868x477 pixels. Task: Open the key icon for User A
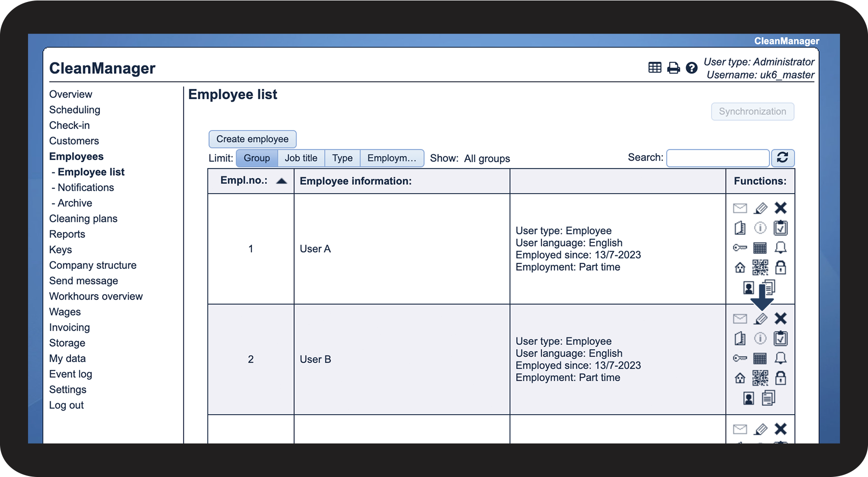(740, 248)
